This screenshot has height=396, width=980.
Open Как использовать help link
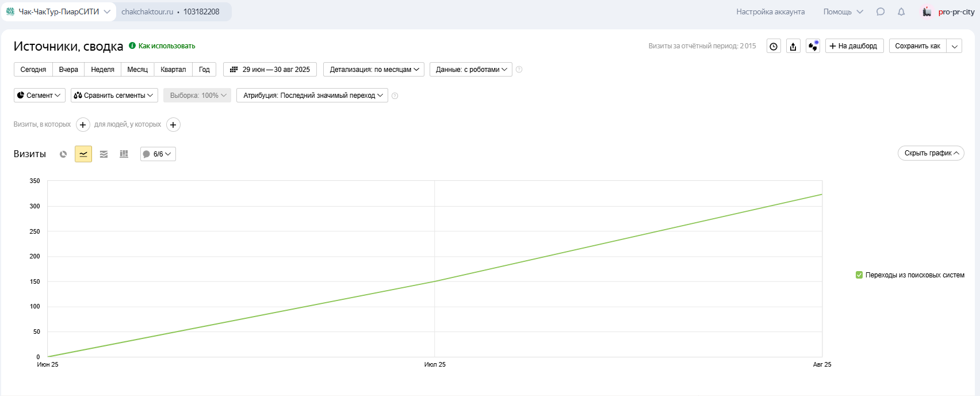tap(166, 46)
